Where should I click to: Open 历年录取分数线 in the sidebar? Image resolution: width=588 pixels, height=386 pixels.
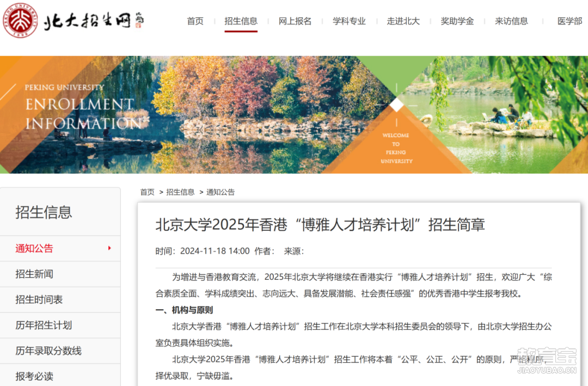(x=60, y=351)
